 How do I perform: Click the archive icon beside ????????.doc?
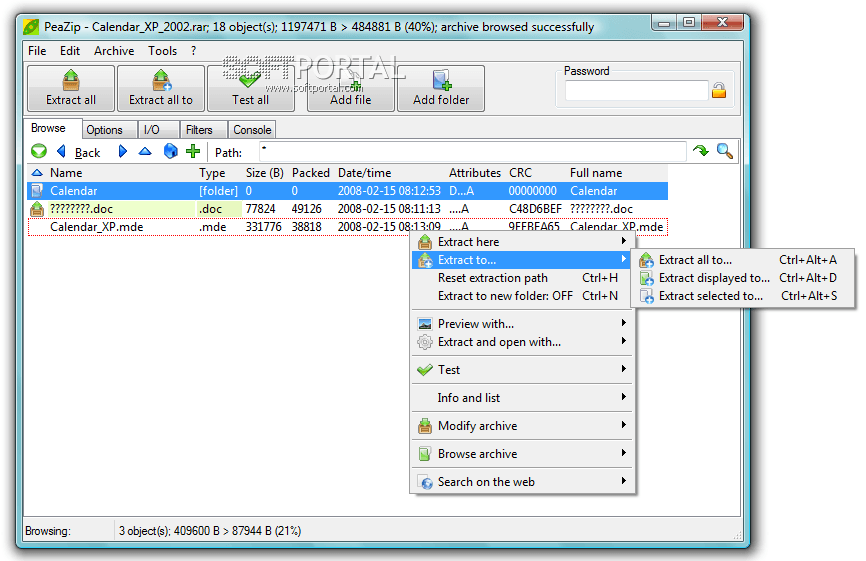coord(37,209)
